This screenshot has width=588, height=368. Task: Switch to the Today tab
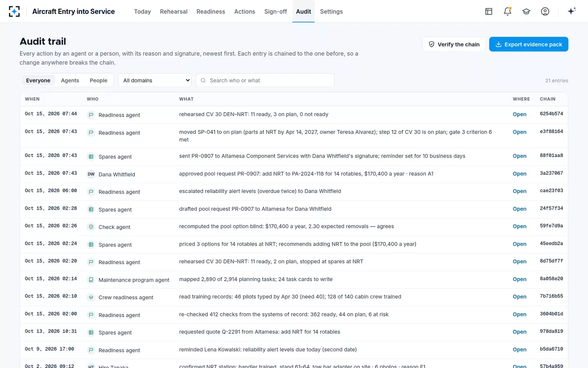click(x=142, y=11)
